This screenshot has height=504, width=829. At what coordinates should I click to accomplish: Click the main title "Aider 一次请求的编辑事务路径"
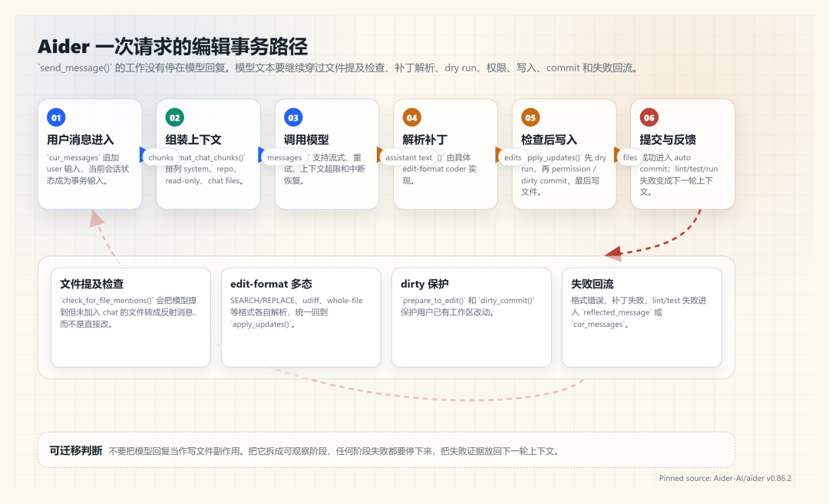(x=173, y=47)
